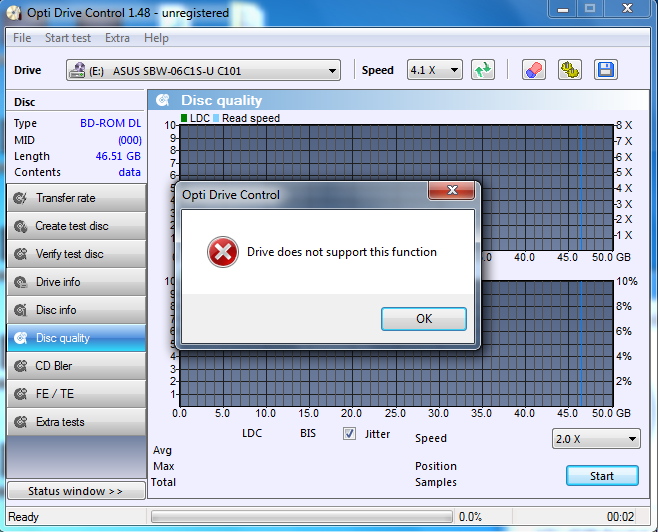
Task: Click OK in the error dialog
Action: coord(424,319)
